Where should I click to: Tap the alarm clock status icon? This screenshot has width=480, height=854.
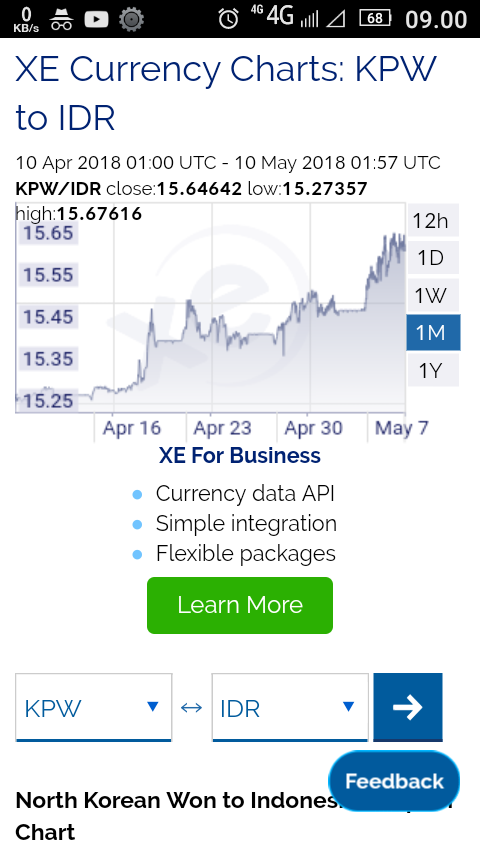point(228,19)
